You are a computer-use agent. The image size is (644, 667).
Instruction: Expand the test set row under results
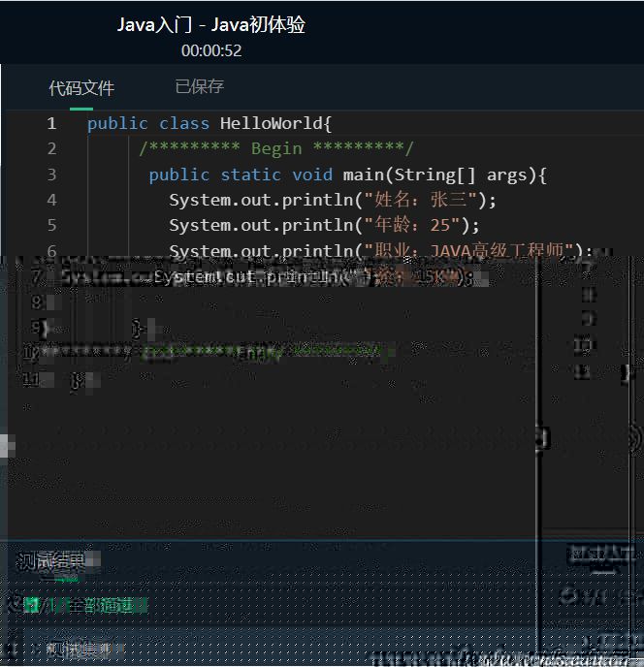(82, 650)
